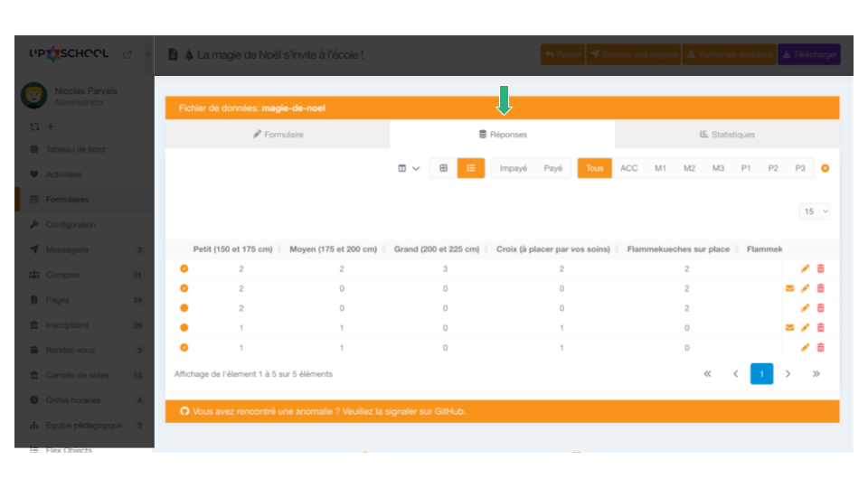Switch to the Formulaire tab
868x488 pixels.
pyautogui.click(x=278, y=135)
